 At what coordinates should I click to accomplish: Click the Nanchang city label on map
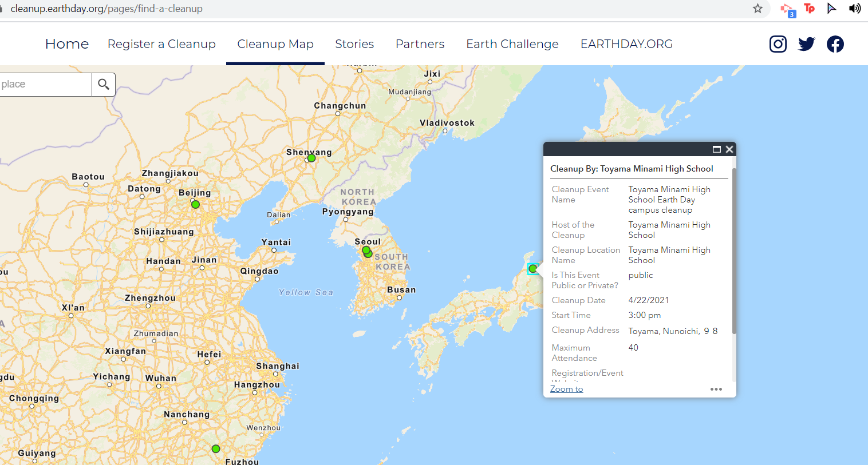(187, 415)
